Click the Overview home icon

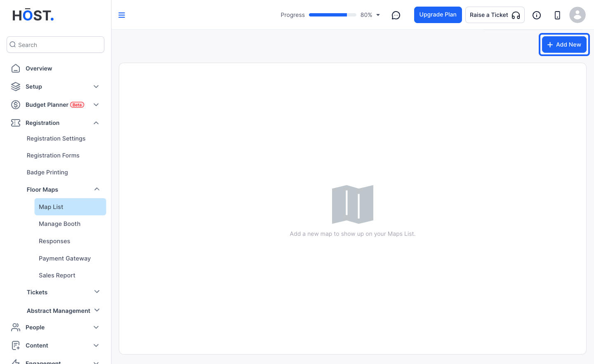16,68
